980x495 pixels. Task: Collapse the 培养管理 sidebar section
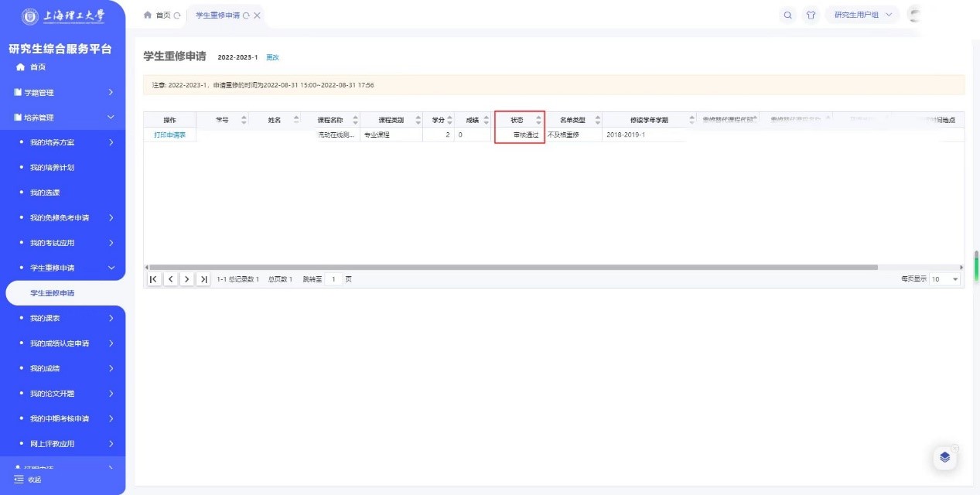pos(111,118)
